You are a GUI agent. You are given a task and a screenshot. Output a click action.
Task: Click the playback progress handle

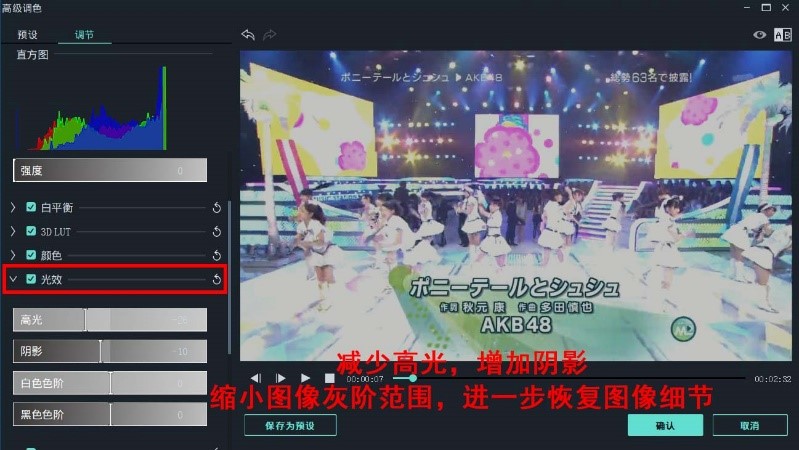tap(413, 378)
